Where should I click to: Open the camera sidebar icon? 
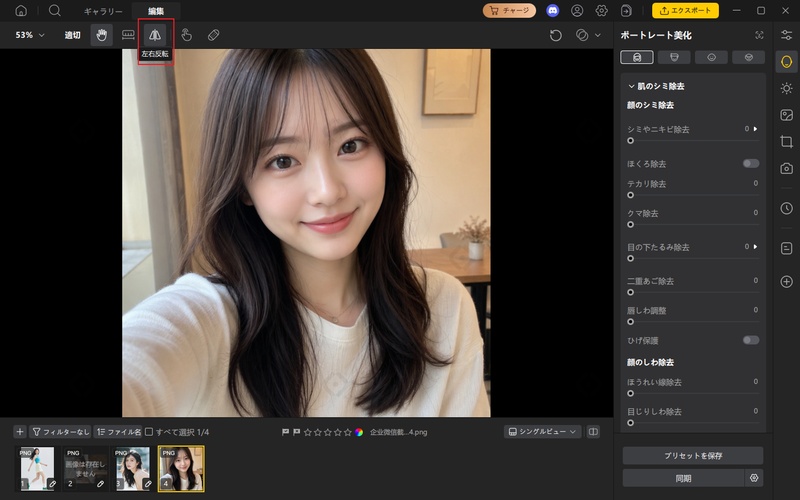(787, 168)
